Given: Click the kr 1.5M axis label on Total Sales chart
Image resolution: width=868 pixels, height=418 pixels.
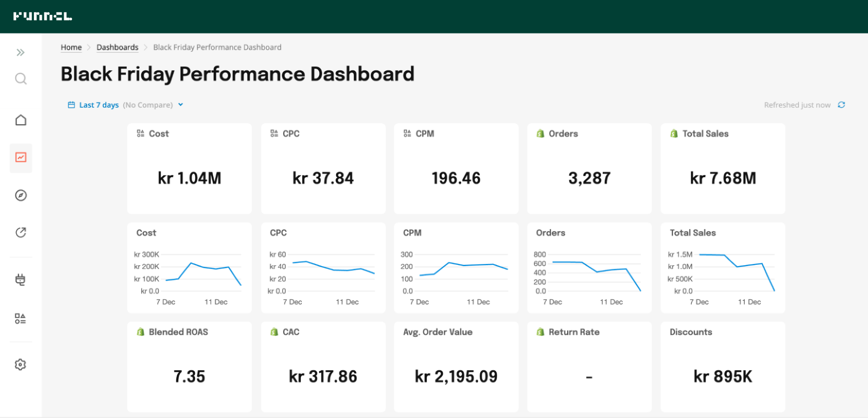Looking at the screenshot, I should [680, 254].
